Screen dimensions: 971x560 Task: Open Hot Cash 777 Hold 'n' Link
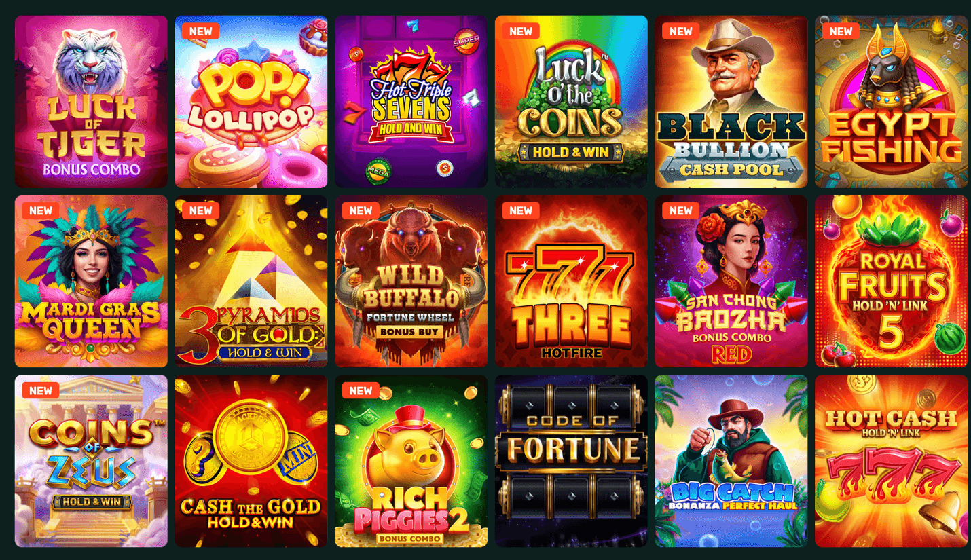(x=891, y=461)
